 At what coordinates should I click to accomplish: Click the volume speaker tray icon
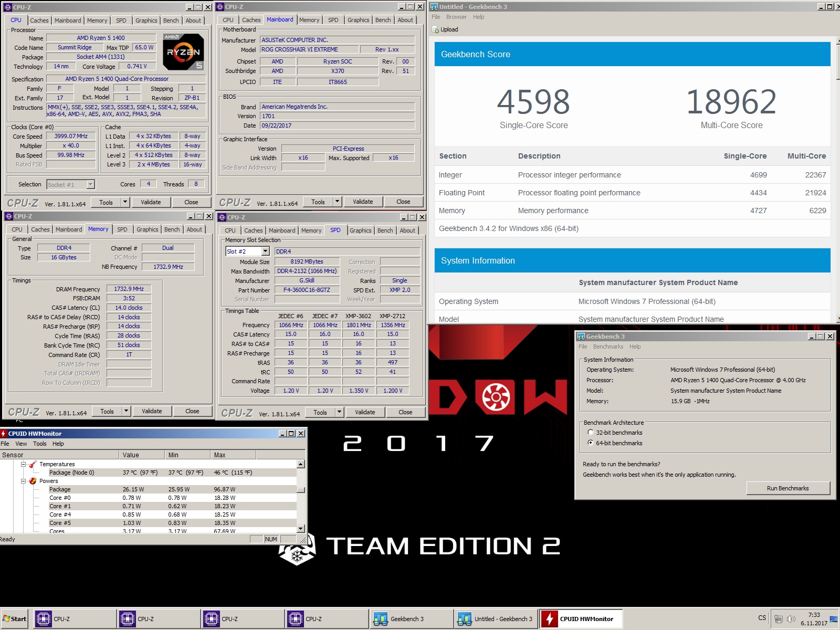(791, 619)
